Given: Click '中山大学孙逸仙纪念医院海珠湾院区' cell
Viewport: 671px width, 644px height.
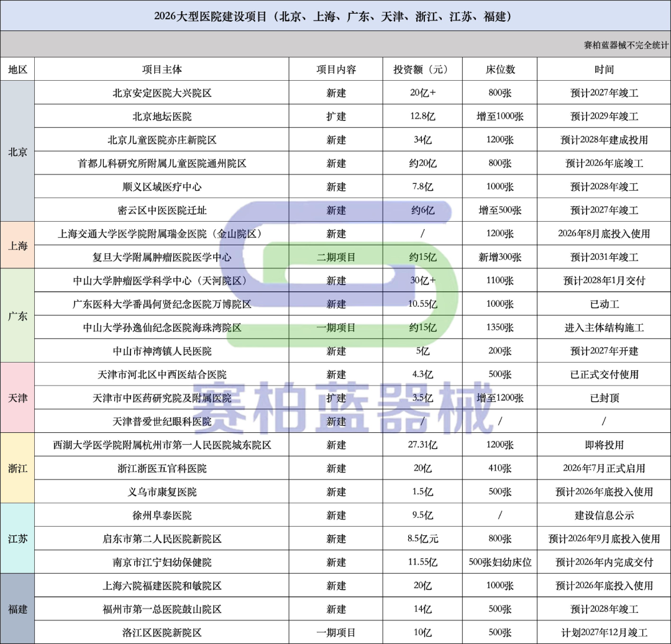Looking at the screenshot, I should tap(162, 327).
